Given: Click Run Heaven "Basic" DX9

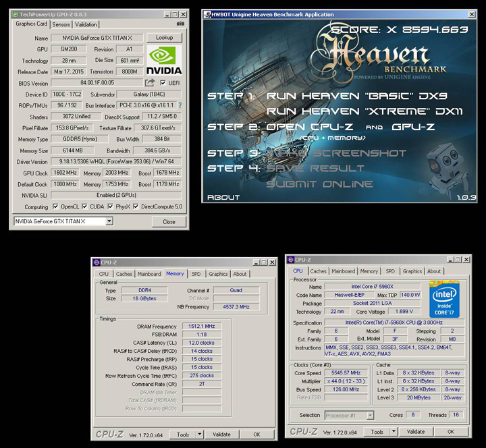Looking at the screenshot, I should point(356,96).
